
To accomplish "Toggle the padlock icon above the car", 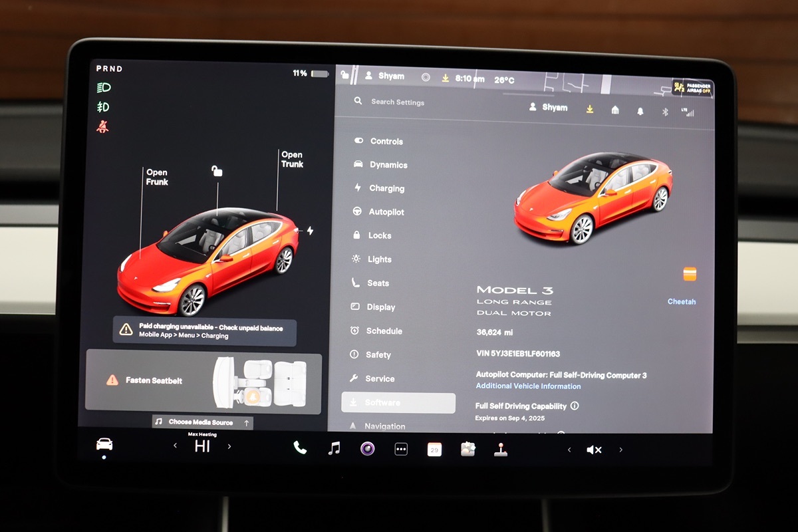I will tap(217, 172).
